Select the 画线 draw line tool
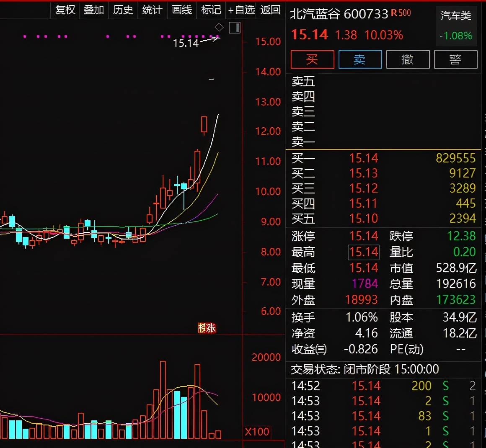This screenshot has height=448, width=486. [182, 10]
